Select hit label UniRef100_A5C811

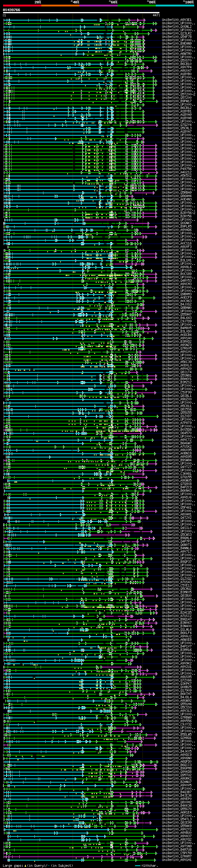(177, 406)
